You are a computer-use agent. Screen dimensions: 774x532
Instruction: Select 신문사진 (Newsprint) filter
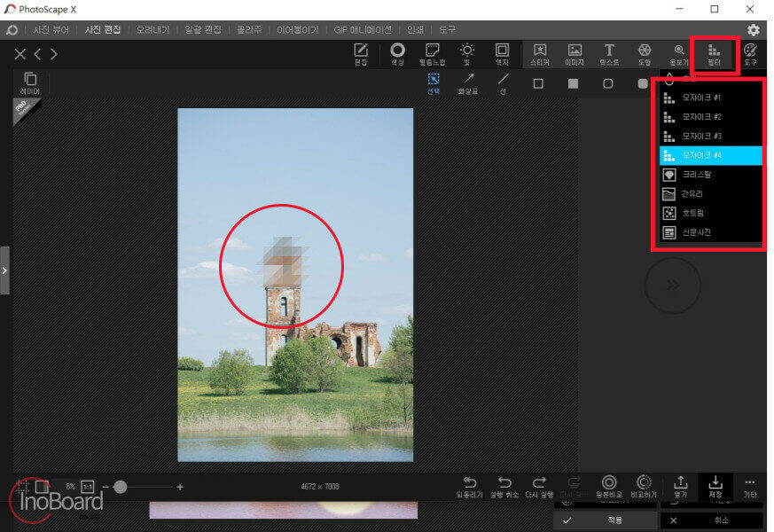711,232
